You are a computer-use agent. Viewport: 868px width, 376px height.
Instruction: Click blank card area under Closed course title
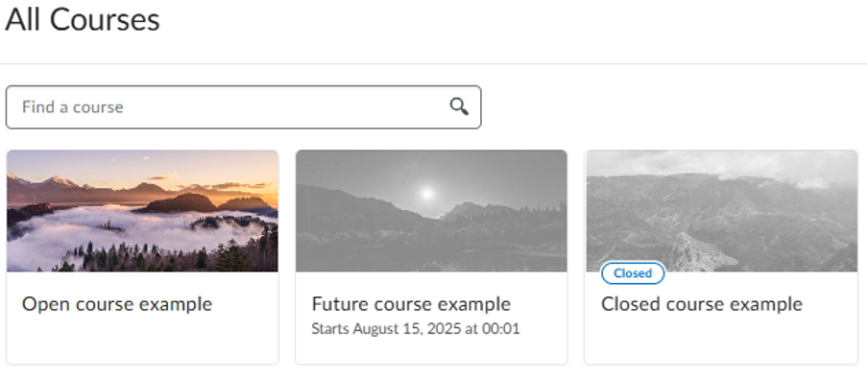(721, 341)
